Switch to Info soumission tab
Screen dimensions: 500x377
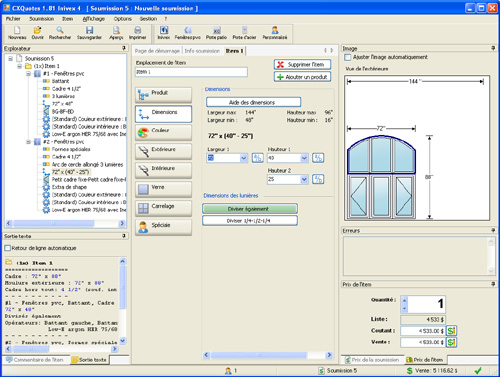coord(202,51)
